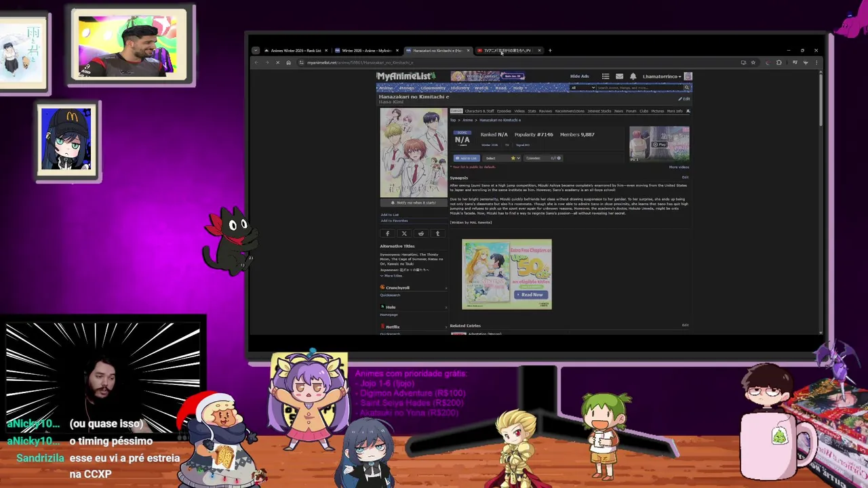The width and height of the screenshot is (868, 488).
Task: Increment episodes with the plus icon
Action: (559, 158)
